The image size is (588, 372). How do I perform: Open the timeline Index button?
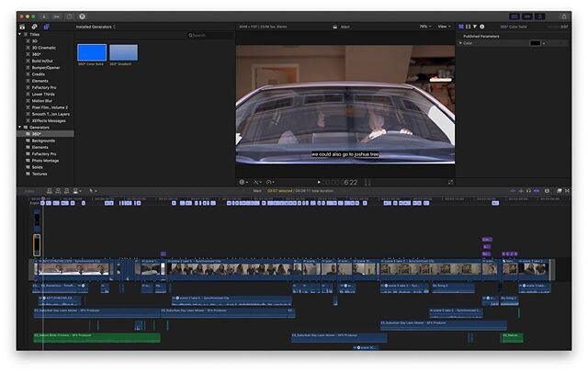click(29, 191)
